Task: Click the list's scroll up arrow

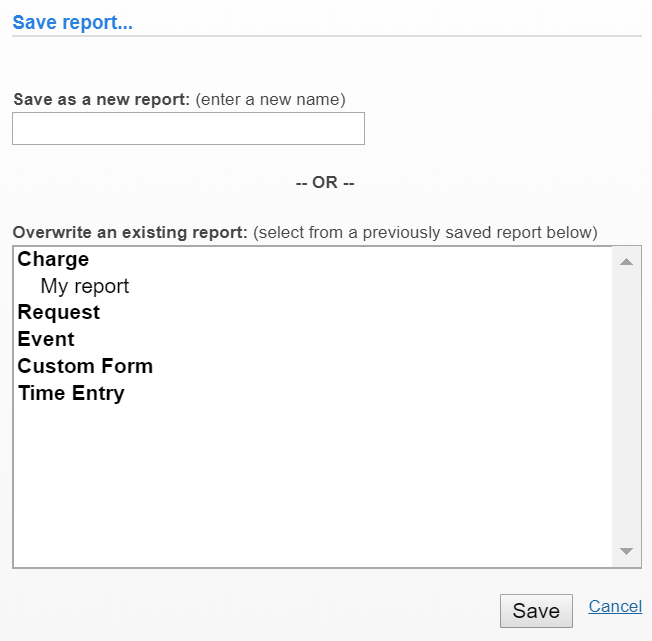Action: tap(626, 262)
